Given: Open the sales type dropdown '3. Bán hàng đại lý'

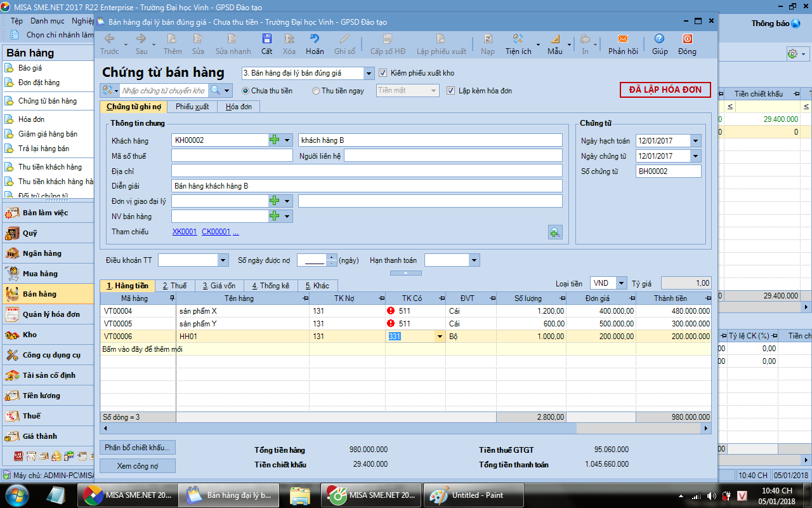Looking at the screenshot, I should pyautogui.click(x=369, y=73).
